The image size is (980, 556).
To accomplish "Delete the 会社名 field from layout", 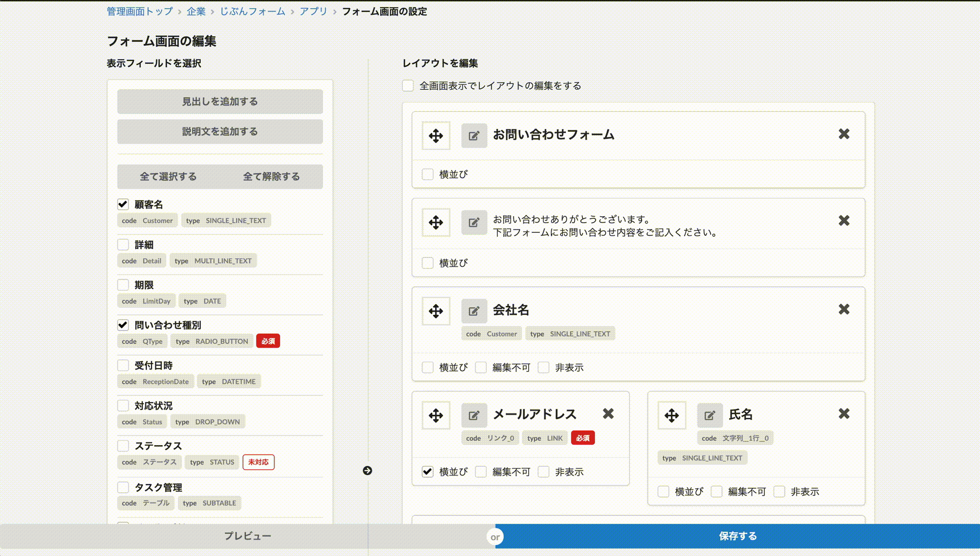I will click(x=844, y=309).
